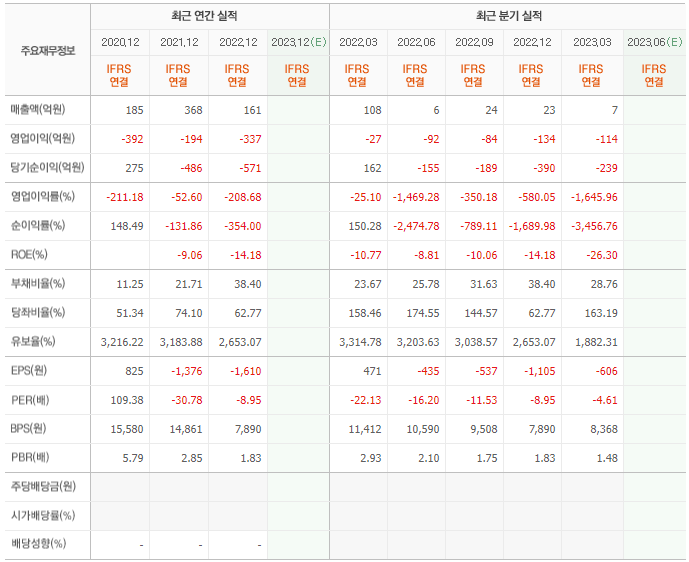The image size is (689, 562).
Task: Click the 2023.03 quarterly column header
Action: (592, 42)
